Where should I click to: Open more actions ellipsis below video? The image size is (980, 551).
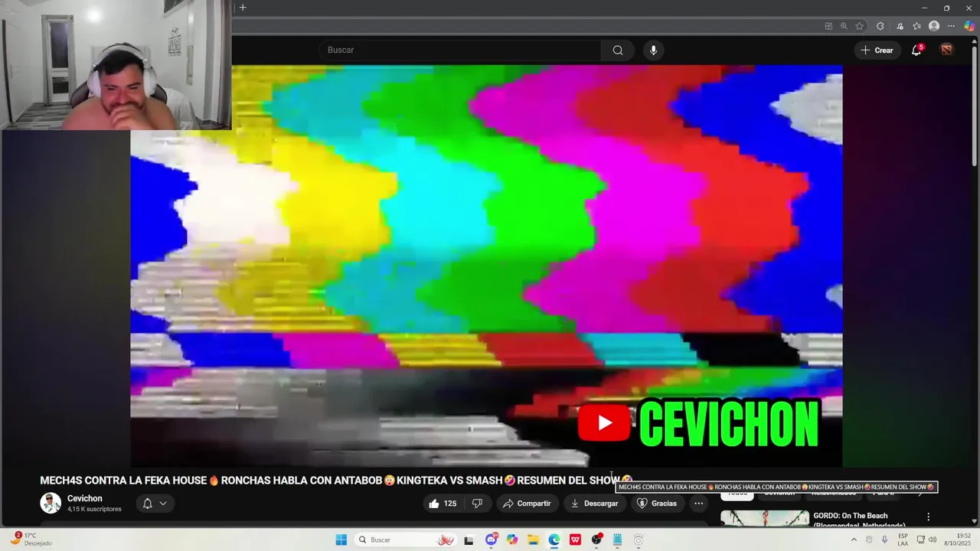(x=698, y=504)
